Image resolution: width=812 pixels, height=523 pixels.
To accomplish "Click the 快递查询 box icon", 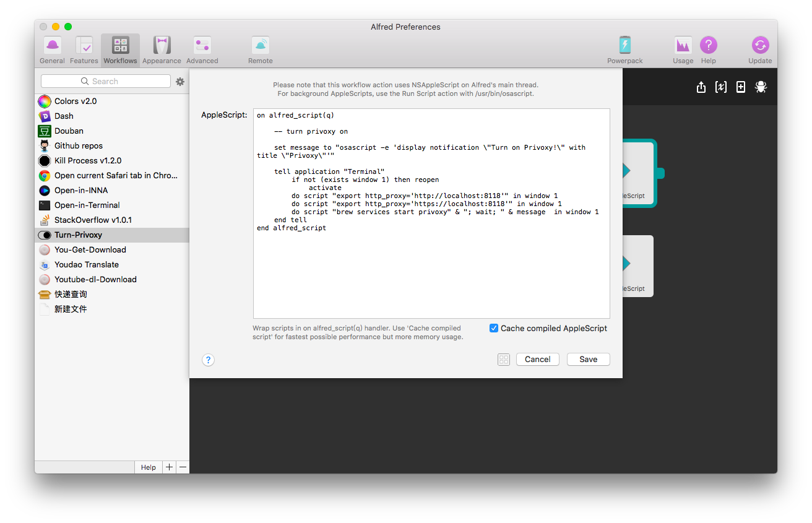I will click(45, 294).
